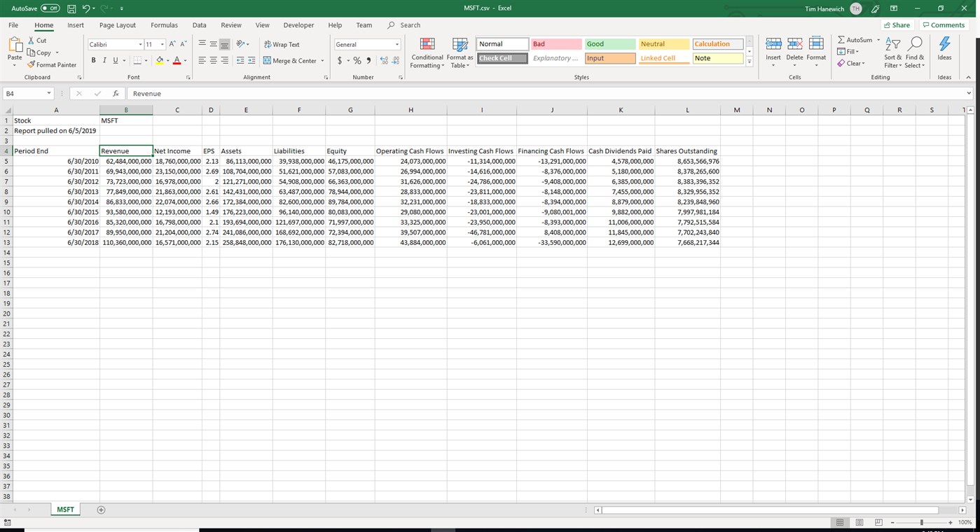Zoom out with the minus button
The height and width of the screenshot is (532, 980).
click(x=893, y=523)
